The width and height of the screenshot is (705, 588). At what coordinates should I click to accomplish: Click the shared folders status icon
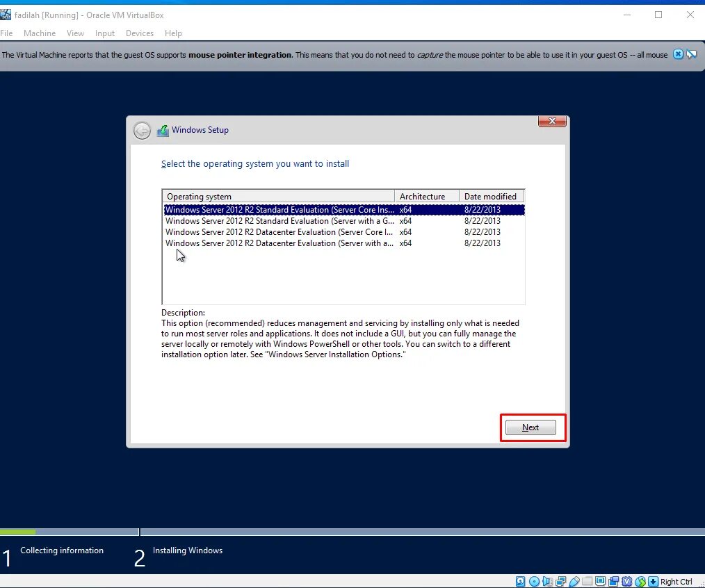point(587,581)
